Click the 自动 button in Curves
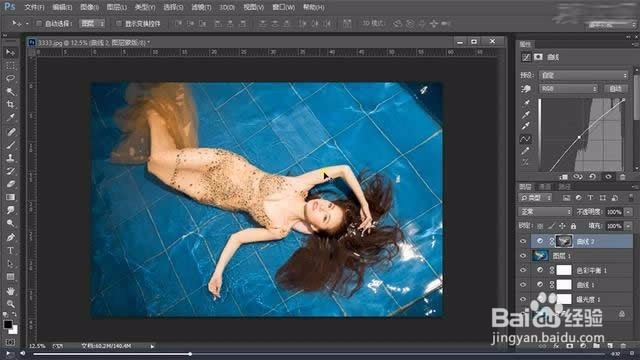 pos(615,89)
